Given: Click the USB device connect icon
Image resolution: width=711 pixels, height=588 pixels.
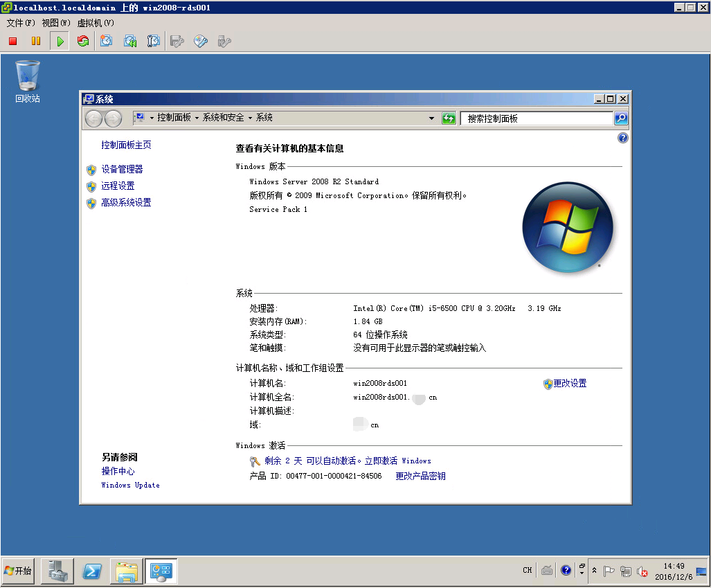Looking at the screenshot, I should click(x=224, y=42).
